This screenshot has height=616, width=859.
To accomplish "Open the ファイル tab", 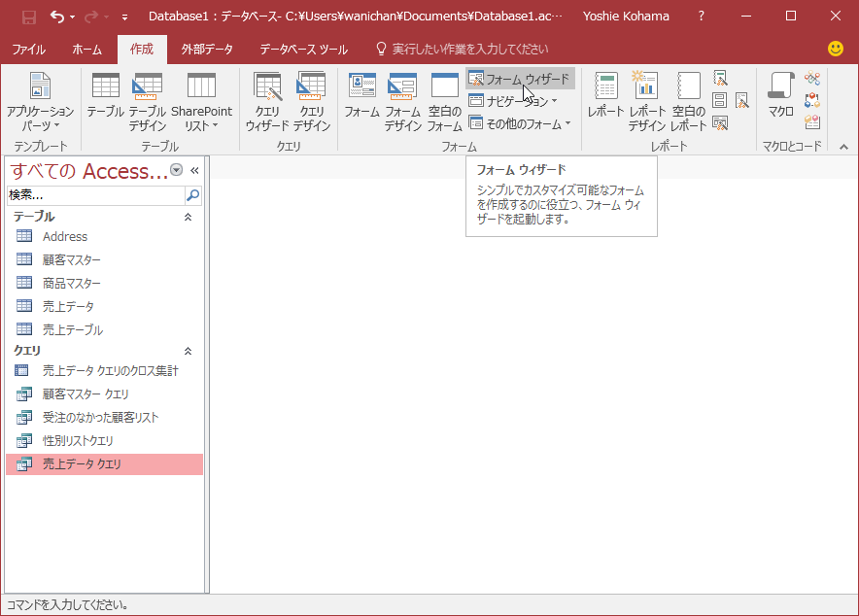I will click(x=28, y=50).
